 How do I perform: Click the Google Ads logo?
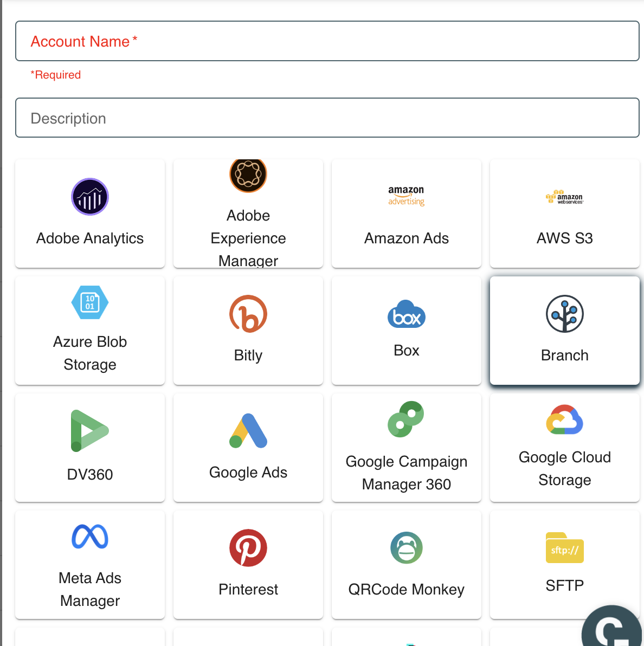[x=248, y=431]
